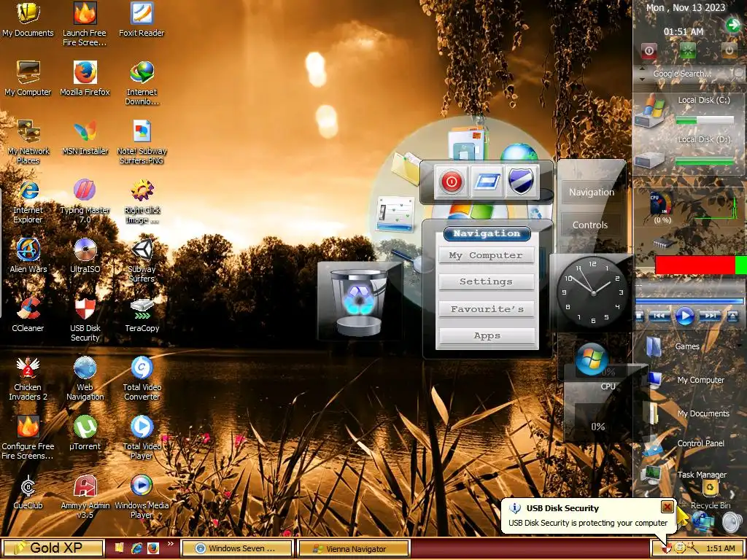
Task: Open Launch Free Fire Screensaver shortcut
Action: click(85, 25)
